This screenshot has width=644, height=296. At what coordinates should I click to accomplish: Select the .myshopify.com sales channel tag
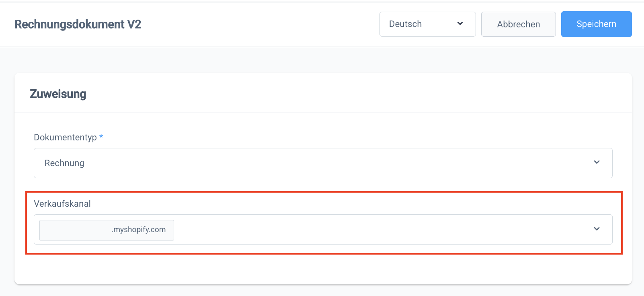pyautogui.click(x=139, y=230)
